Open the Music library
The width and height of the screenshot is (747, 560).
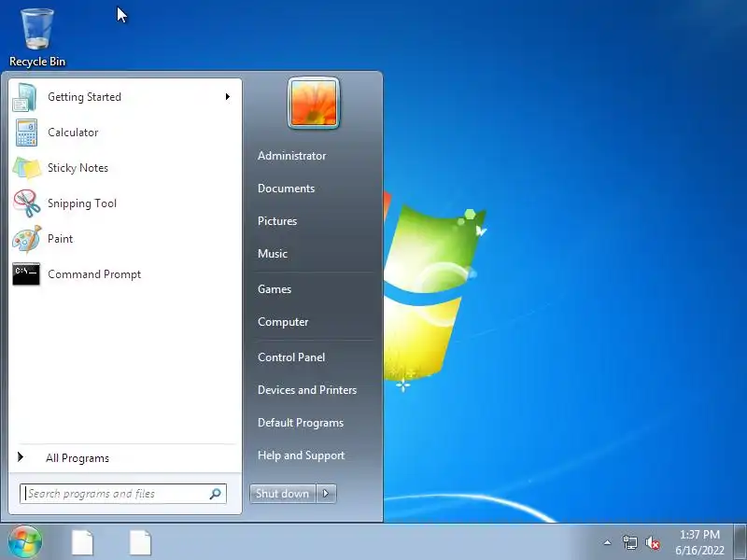273,254
